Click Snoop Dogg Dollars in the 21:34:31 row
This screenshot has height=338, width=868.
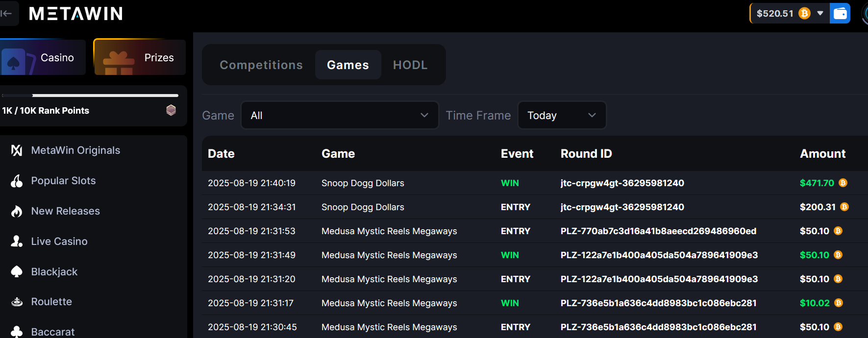tap(363, 207)
